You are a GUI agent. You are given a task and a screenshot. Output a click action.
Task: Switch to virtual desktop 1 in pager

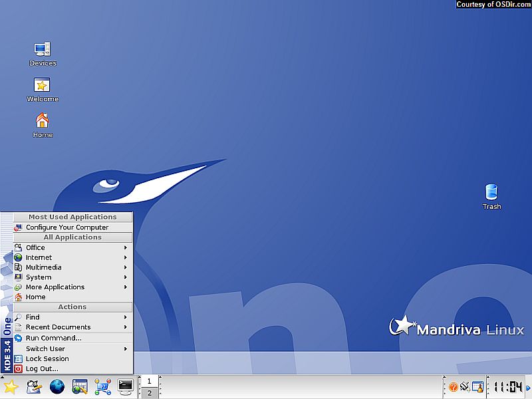tap(149, 381)
